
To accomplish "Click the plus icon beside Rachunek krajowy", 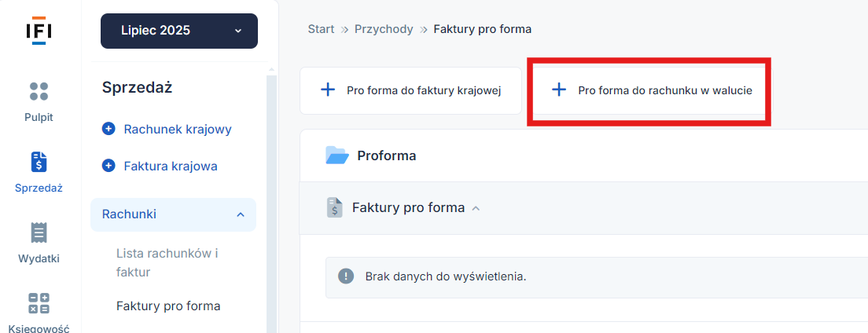I will click(x=109, y=130).
